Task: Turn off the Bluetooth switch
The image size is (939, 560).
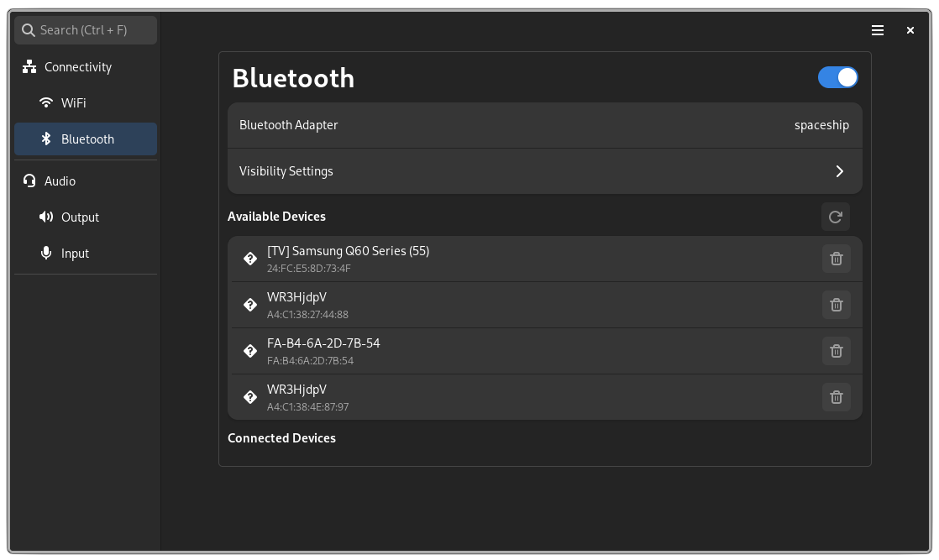Action: coord(837,77)
